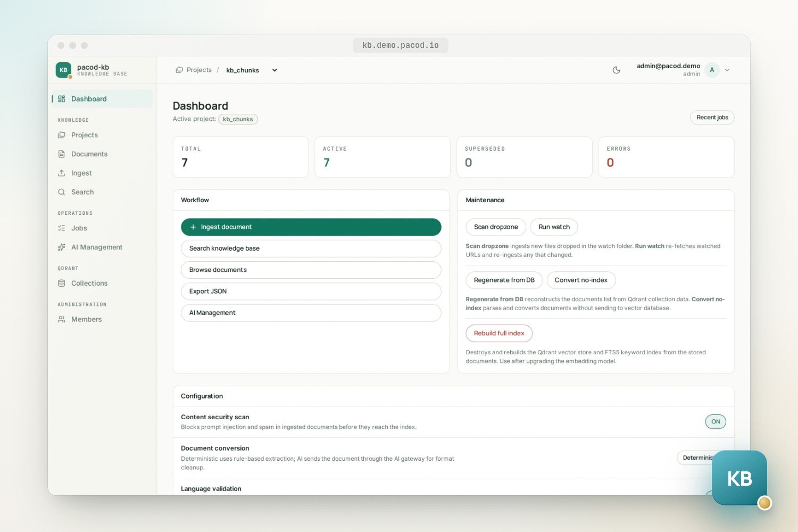
Task: Open Dashboard in the sidebar
Action: click(102, 99)
